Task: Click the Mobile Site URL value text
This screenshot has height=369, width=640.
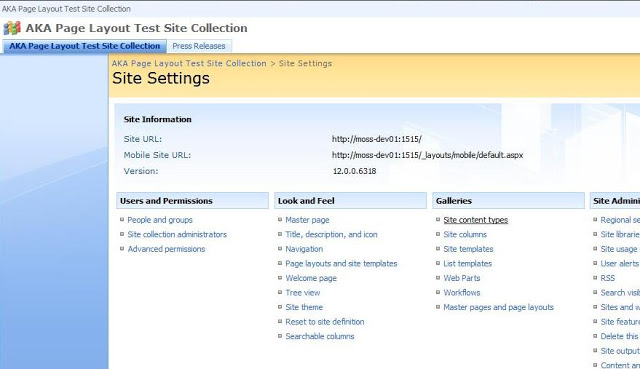Action: [427, 155]
